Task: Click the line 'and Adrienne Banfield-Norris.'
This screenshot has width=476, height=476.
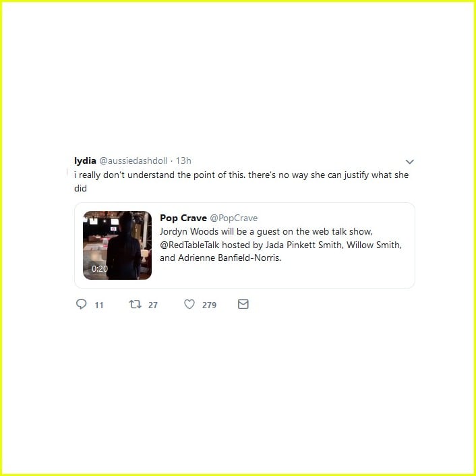Action: pyautogui.click(x=220, y=258)
